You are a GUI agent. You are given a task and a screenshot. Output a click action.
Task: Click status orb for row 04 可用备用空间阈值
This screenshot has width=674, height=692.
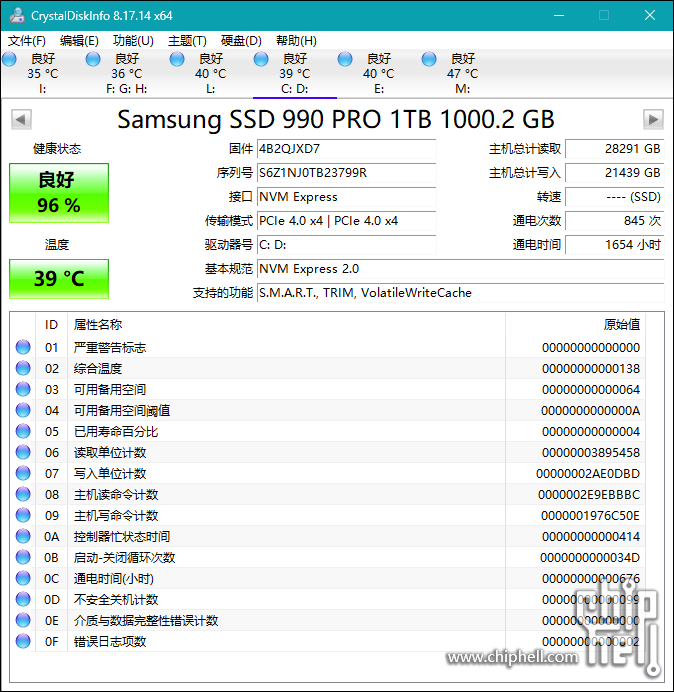23,410
